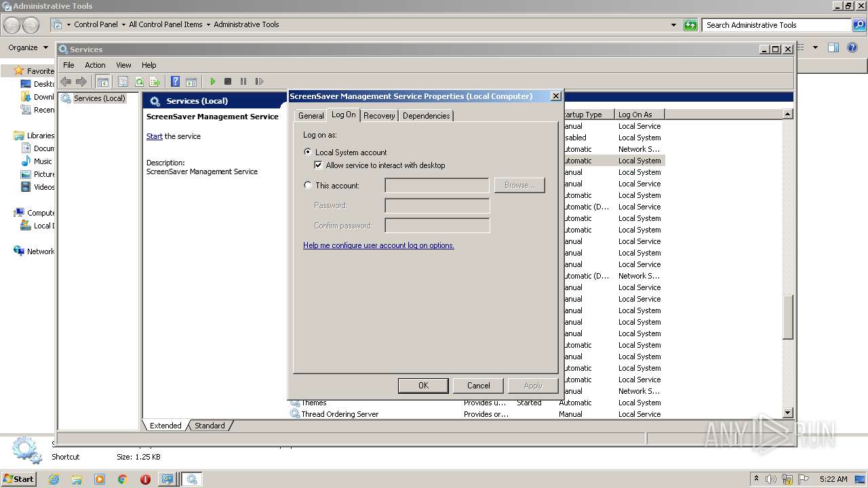Open Help me configure user account link

point(378,245)
